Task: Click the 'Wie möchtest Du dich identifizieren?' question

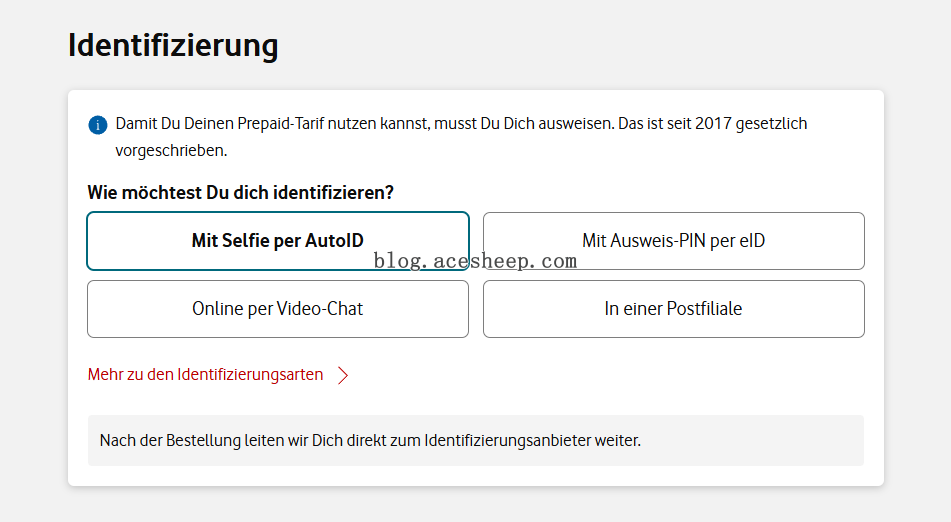Action: tap(240, 192)
